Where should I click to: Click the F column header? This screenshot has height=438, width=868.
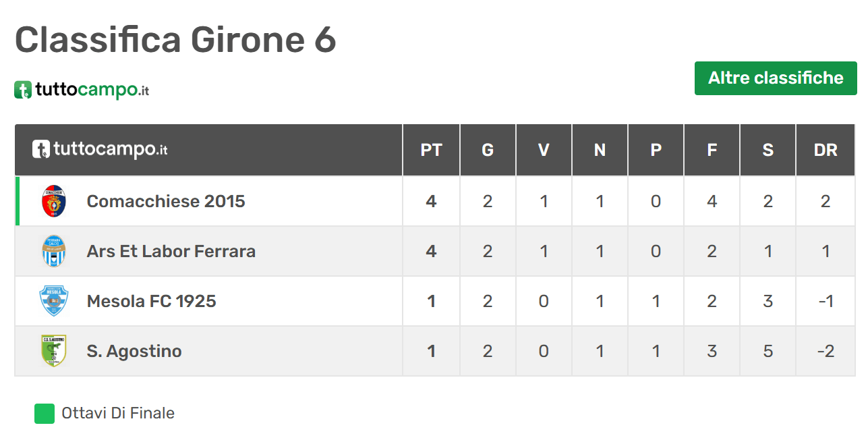pyautogui.click(x=712, y=150)
